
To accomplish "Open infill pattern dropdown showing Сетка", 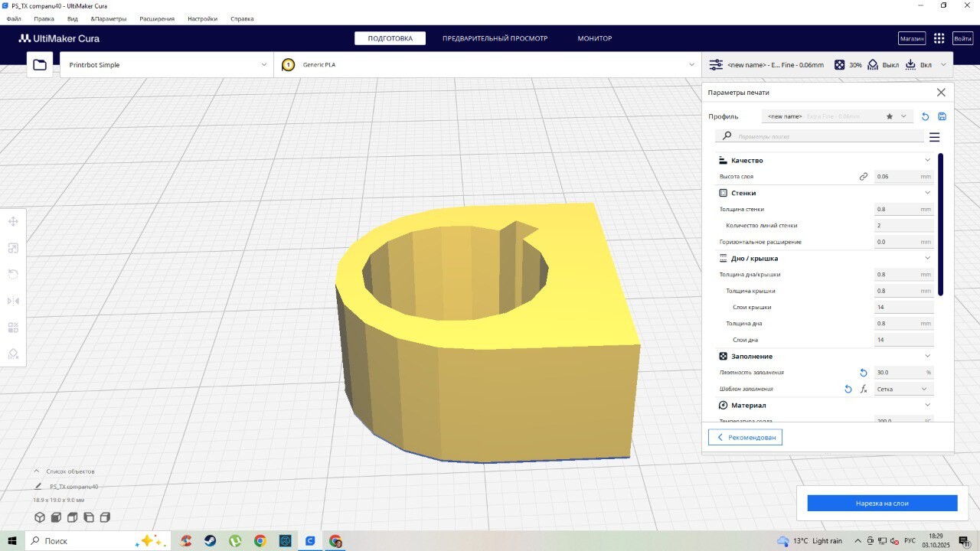I will pyautogui.click(x=903, y=389).
